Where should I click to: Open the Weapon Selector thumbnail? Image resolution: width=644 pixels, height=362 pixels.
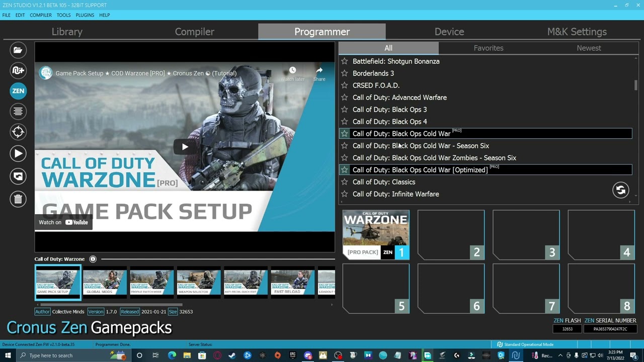tap(199, 283)
